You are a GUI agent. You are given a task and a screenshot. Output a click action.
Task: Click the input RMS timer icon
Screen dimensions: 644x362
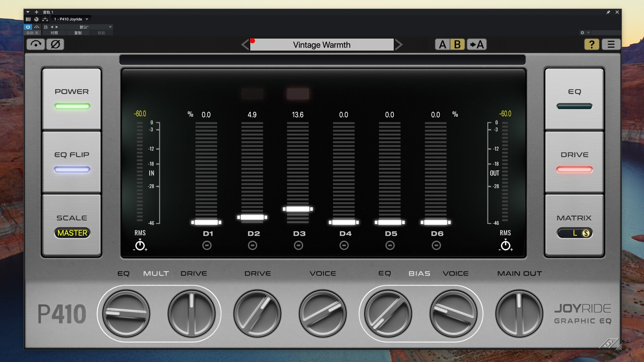click(x=140, y=245)
